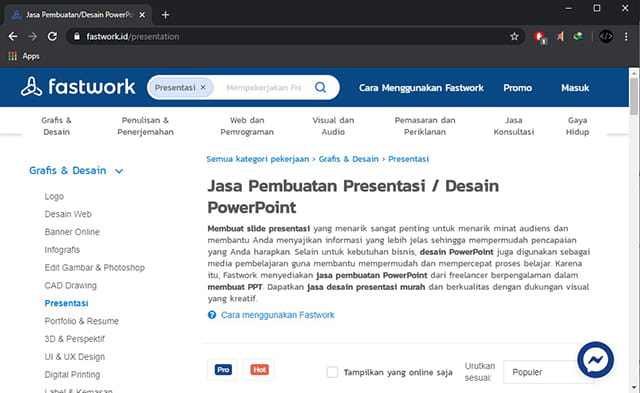Open the code brackets profile icon
Viewport: 640px width, 393px height.
pos(606,37)
